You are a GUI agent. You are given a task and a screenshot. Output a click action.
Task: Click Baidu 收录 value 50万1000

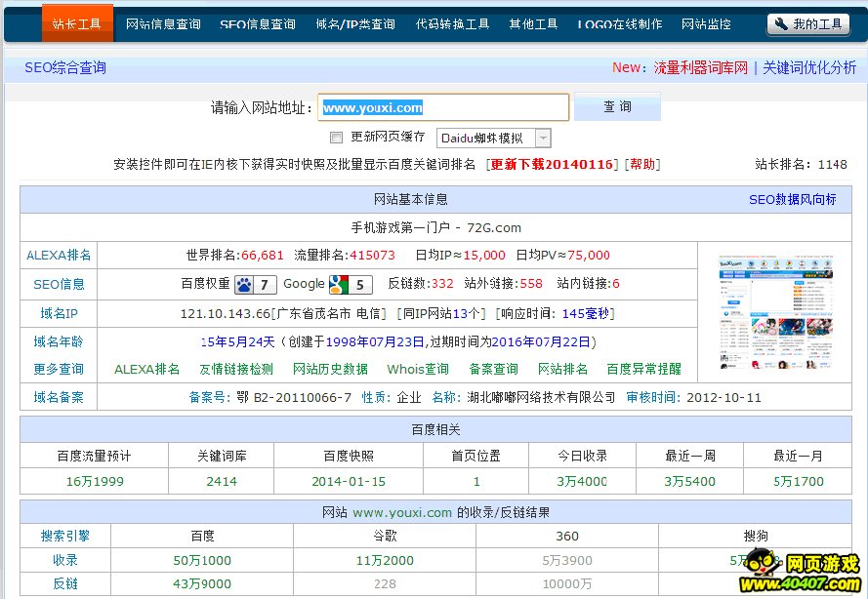click(202, 560)
